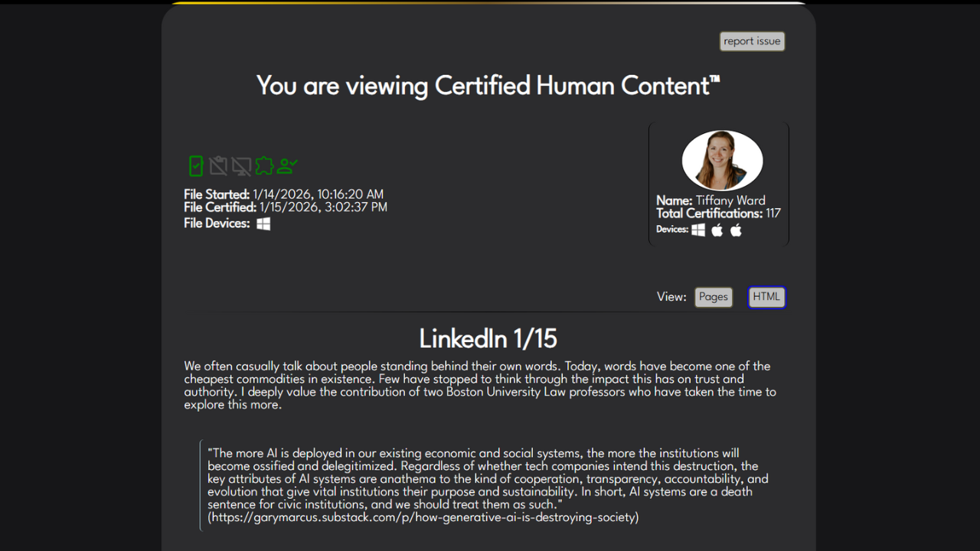Click the crossed-out clipboard icon
The height and width of the screenshot is (551, 980).
pos(218,165)
